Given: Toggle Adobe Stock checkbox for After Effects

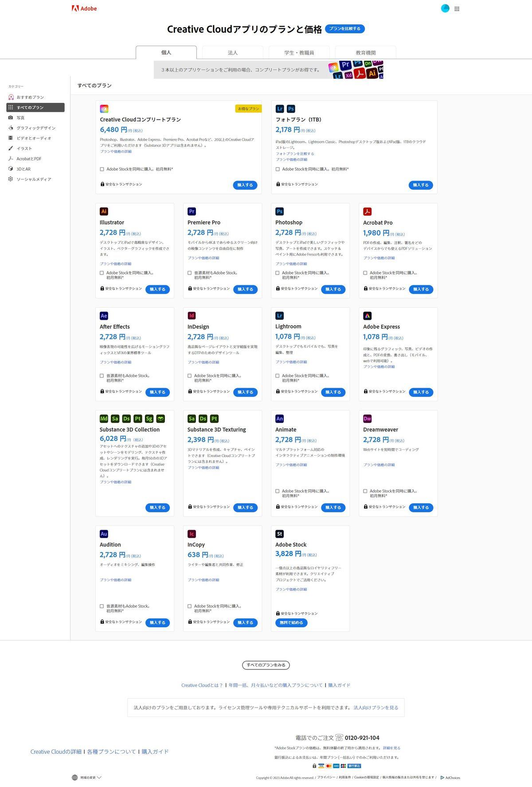Looking at the screenshot, I should click(102, 376).
